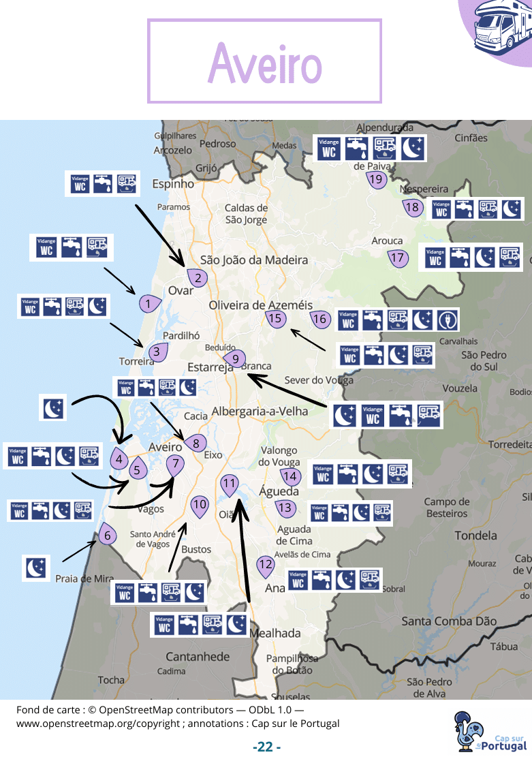Click map marker number 11

pyautogui.click(x=230, y=485)
